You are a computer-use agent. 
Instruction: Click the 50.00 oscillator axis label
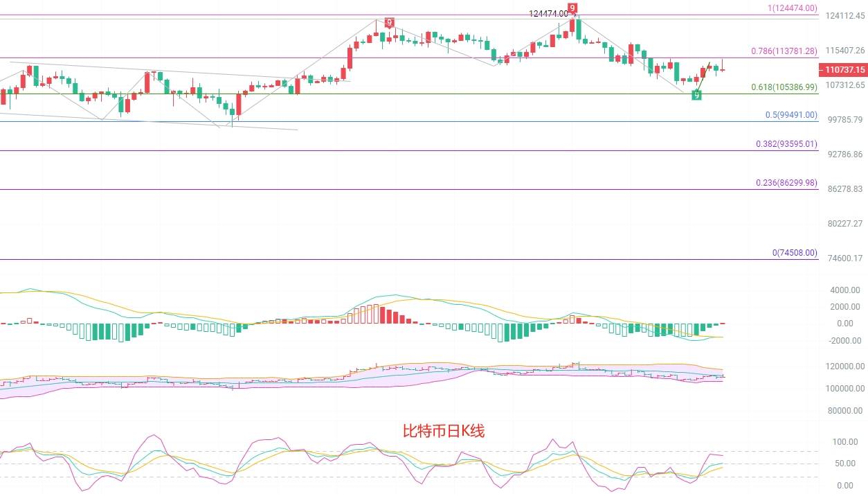coord(847,464)
